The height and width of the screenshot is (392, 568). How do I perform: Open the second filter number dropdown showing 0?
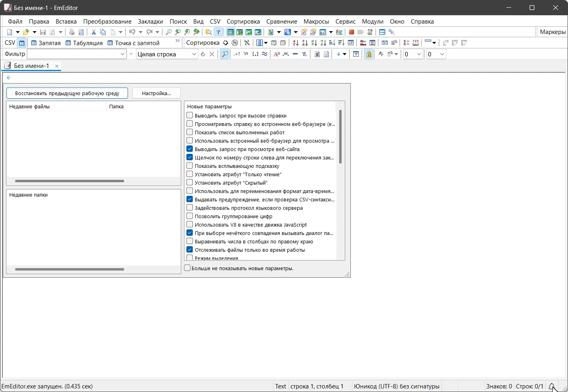pyautogui.click(x=442, y=54)
